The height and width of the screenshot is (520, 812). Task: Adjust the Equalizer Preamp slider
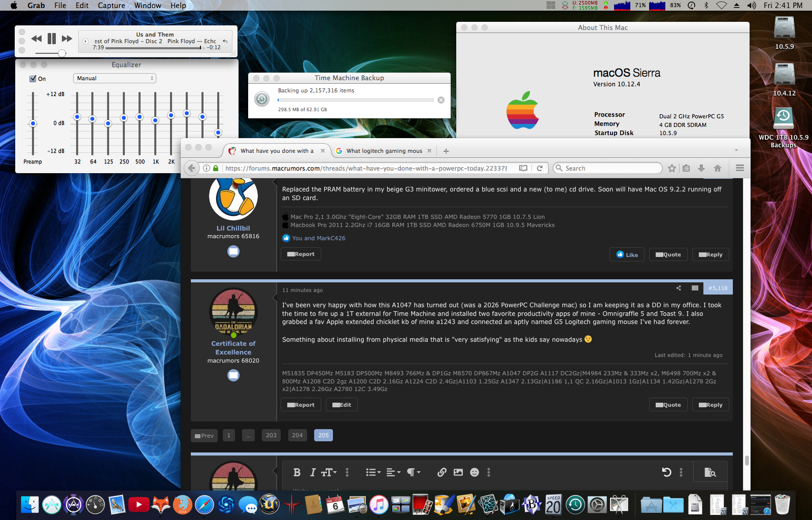[33, 123]
